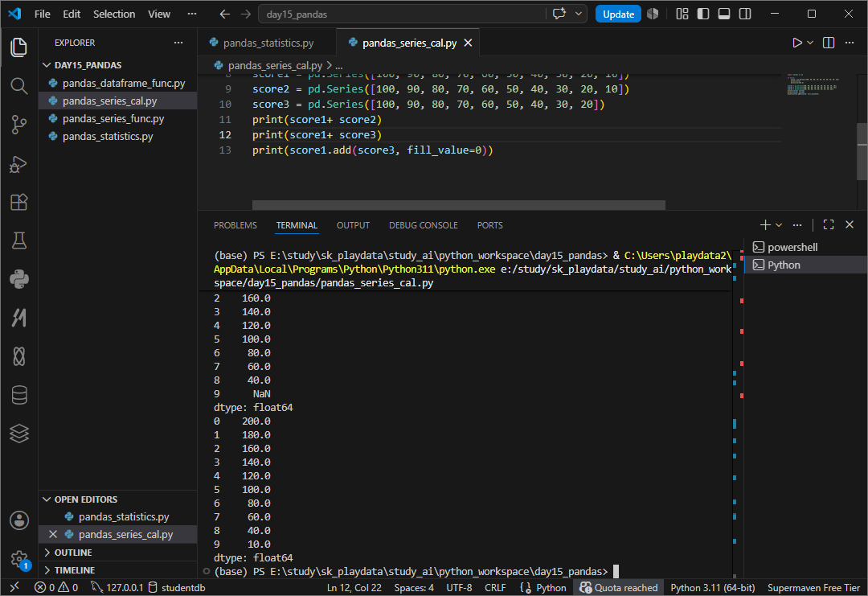Switch to the PORTS panel tab

pos(490,225)
